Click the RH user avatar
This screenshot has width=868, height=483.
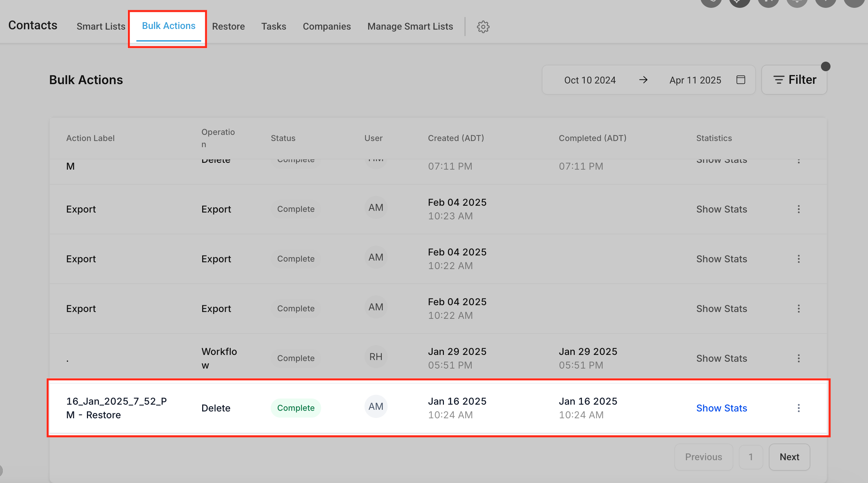click(x=376, y=357)
